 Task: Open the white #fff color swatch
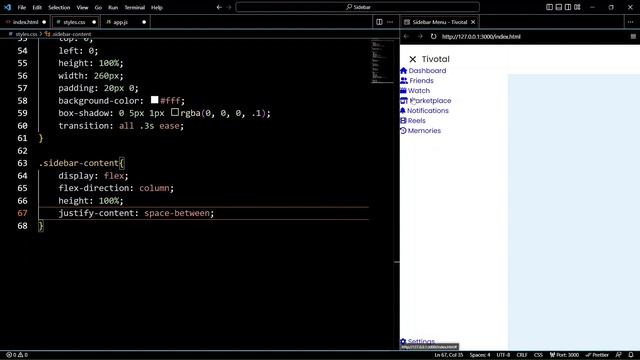(x=154, y=100)
